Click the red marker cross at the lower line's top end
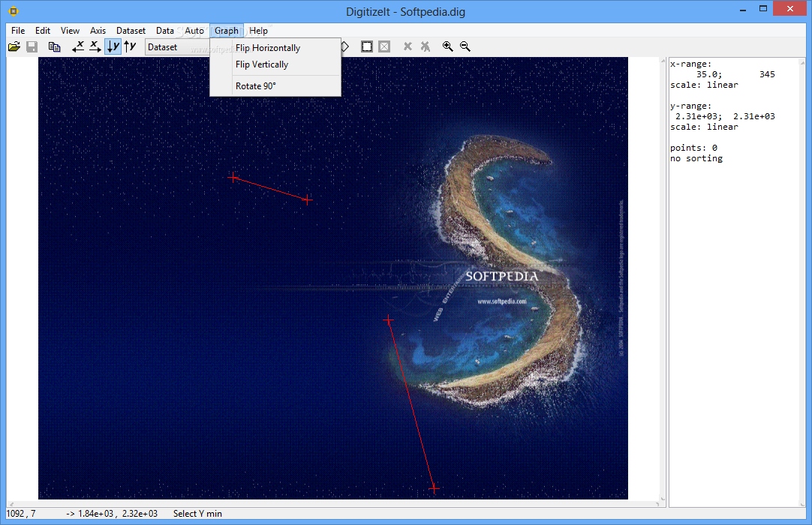This screenshot has width=812, height=525. click(x=389, y=320)
